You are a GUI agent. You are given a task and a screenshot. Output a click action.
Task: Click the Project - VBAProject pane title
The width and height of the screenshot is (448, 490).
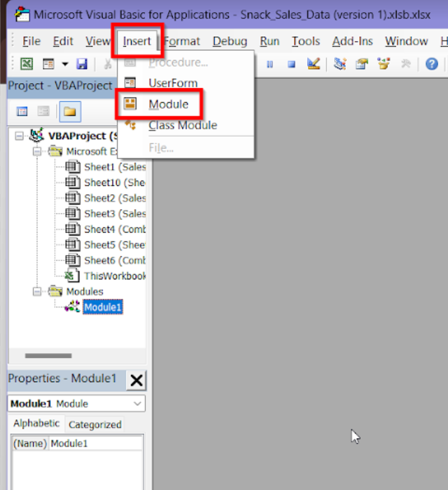coord(60,85)
